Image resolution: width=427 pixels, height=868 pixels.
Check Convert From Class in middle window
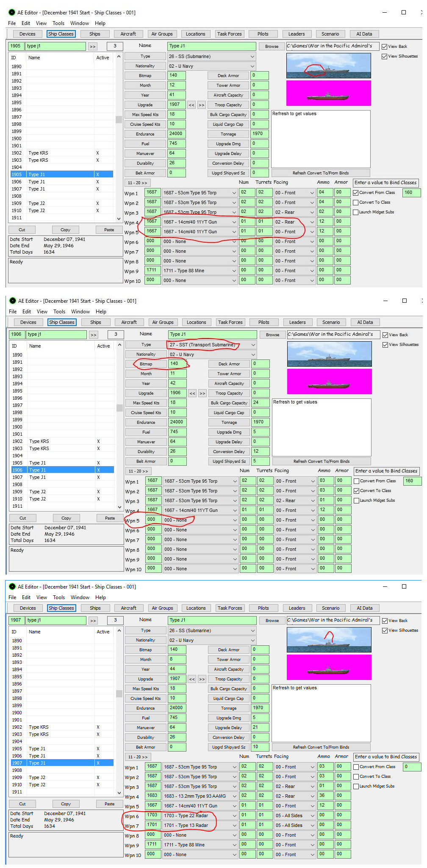[356, 481]
